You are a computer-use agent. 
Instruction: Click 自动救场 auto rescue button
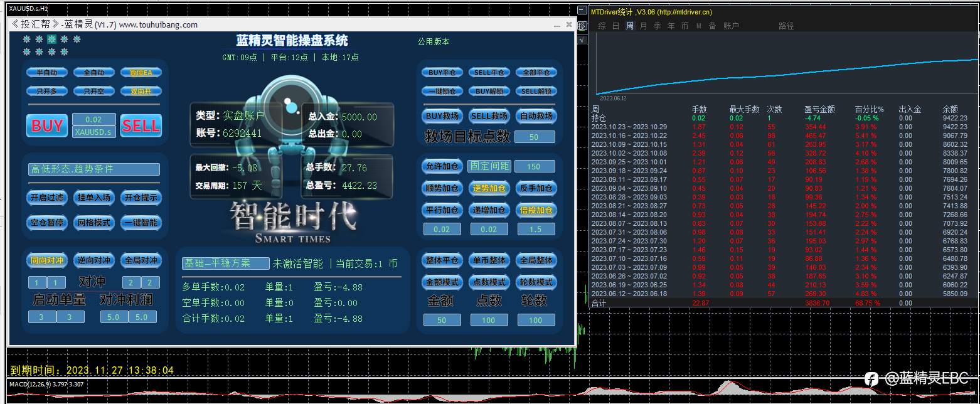(536, 116)
